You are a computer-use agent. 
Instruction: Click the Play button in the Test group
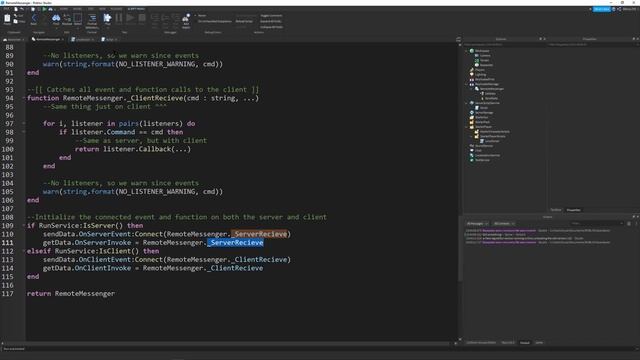click(x=107, y=18)
